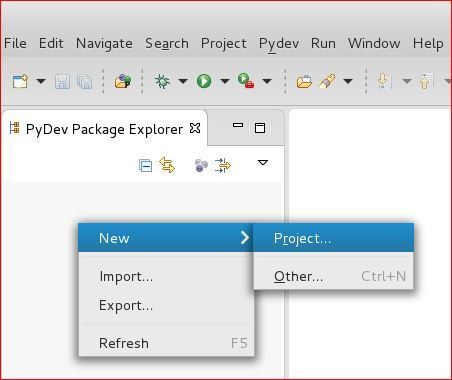Open the Pydev menu
This screenshot has height=380, width=452.
pos(279,45)
